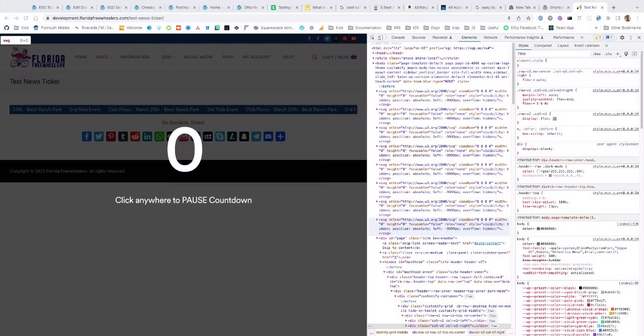Open DevTools settings gear
The height and width of the screenshot is (336, 644).
point(622,38)
